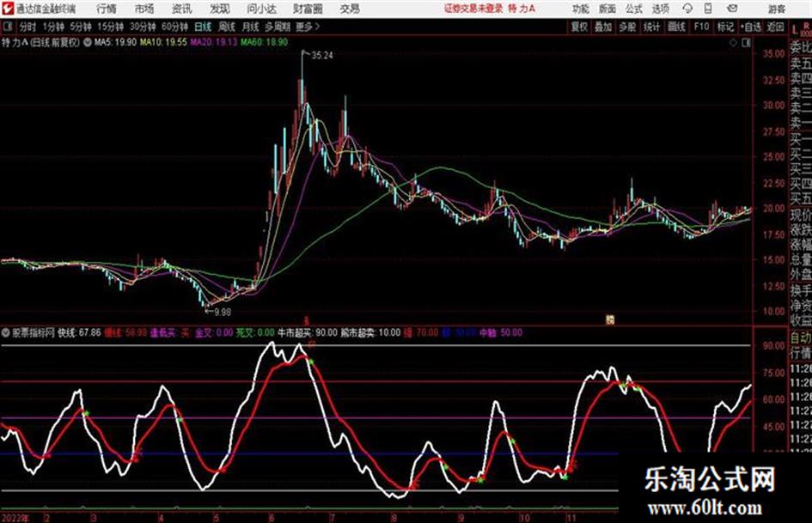Click the 35.24 high price label
Viewport: 812px width, 523px height.
[322, 56]
